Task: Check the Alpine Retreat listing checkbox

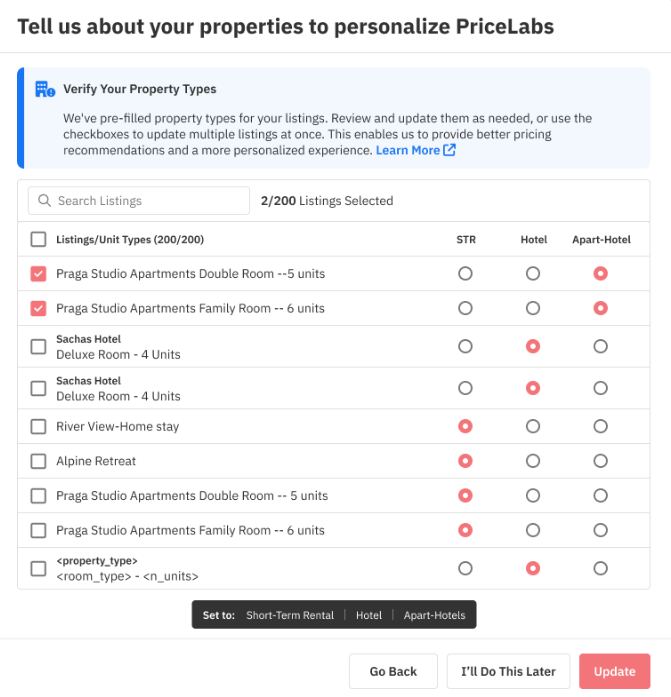Action: tap(38, 461)
